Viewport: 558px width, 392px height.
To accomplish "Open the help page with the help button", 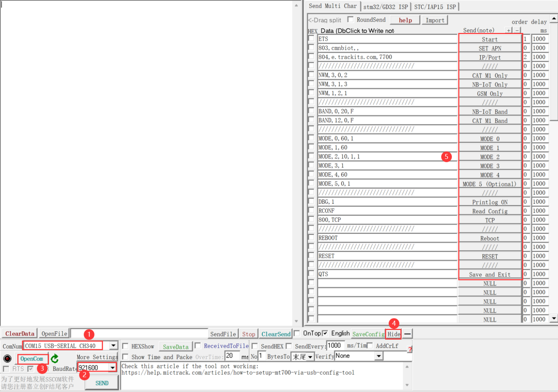I will point(405,20).
